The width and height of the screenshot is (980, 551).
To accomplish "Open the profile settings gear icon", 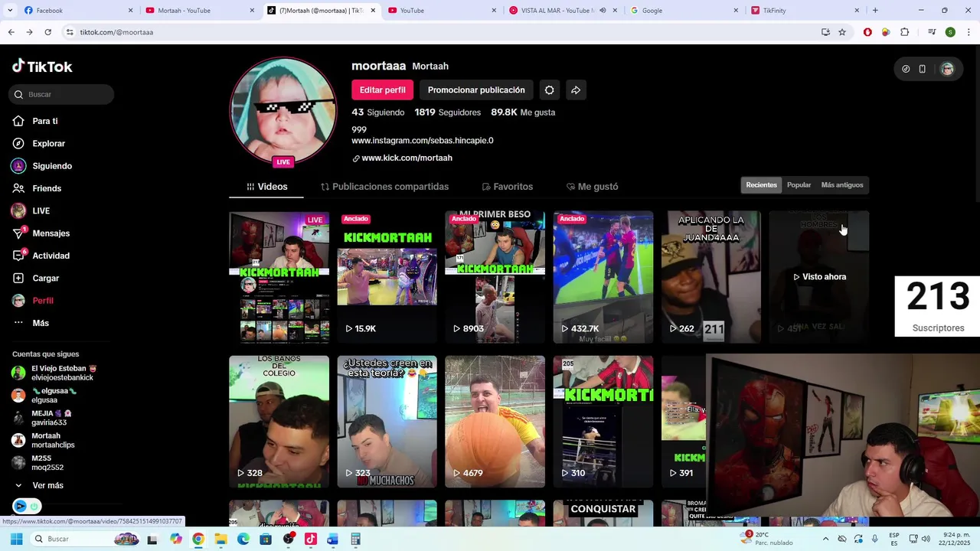I will click(549, 90).
